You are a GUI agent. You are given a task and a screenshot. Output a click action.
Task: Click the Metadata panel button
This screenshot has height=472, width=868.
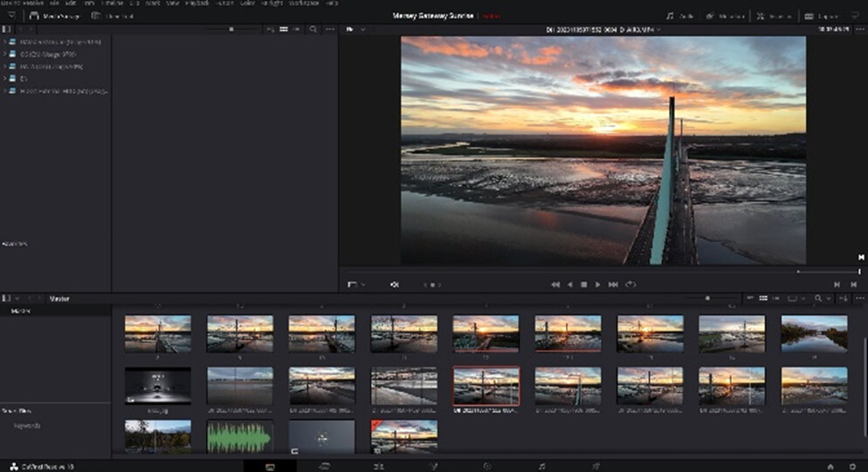point(727,16)
